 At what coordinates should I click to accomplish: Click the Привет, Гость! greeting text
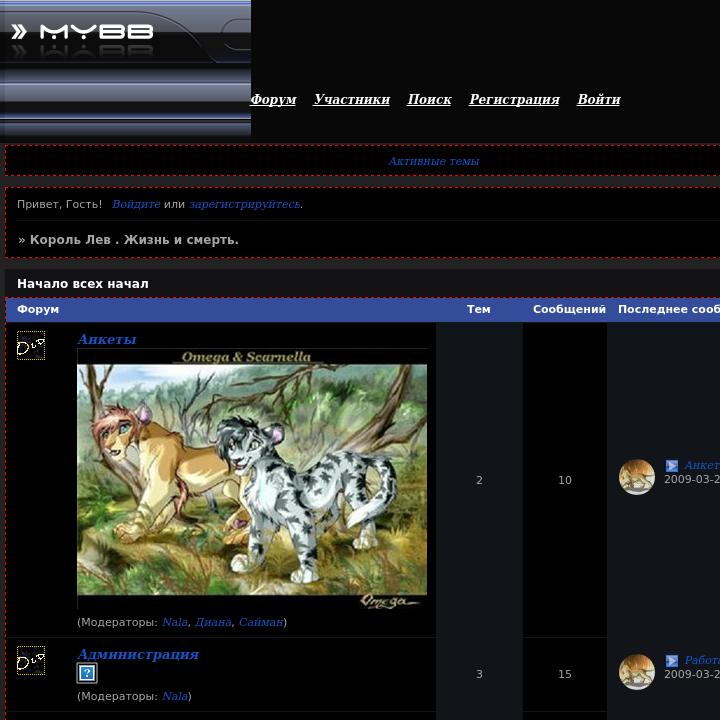pyautogui.click(x=60, y=204)
